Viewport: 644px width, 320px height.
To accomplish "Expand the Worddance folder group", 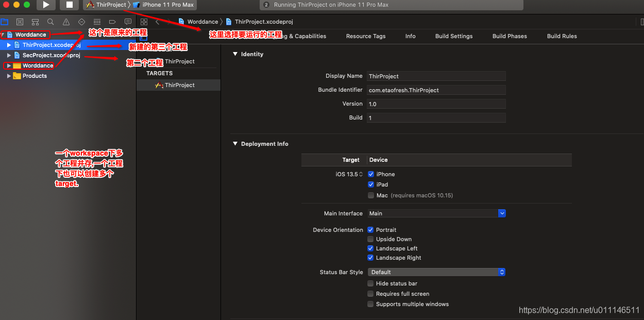I will [x=9, y=65].
